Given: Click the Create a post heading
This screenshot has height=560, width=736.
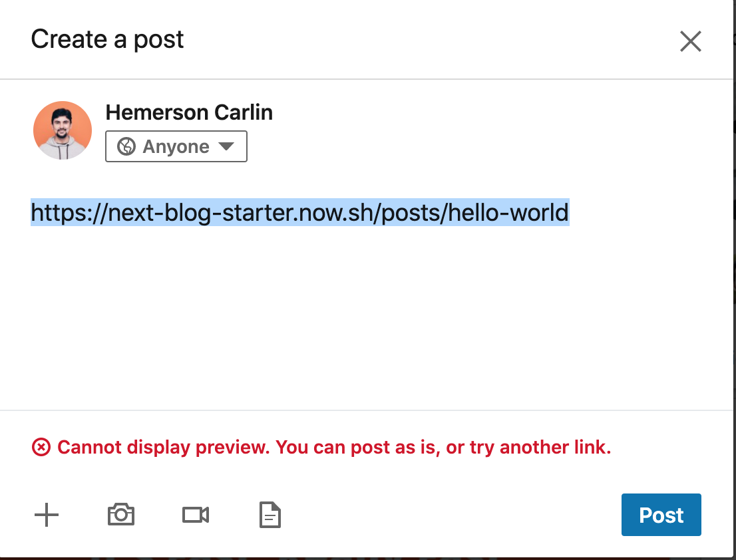Looking at the screenshot, I should [107, 39].
